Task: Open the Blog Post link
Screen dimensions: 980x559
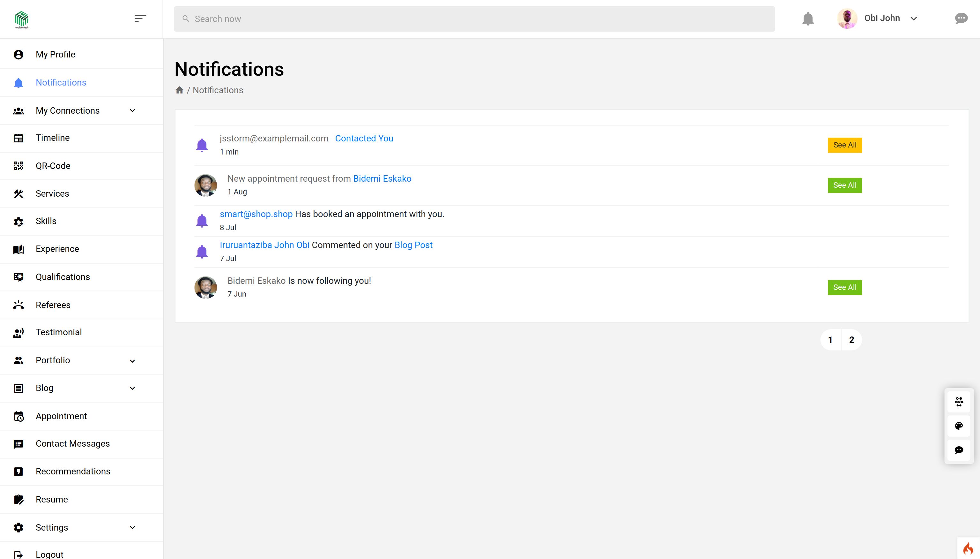Action: pos(413,245)
